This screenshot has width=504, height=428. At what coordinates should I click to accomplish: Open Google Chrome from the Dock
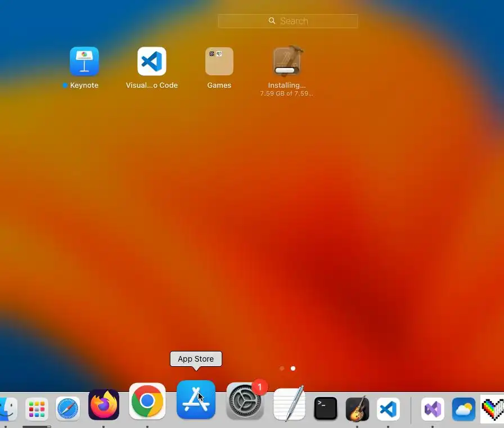tap(147, 401)
